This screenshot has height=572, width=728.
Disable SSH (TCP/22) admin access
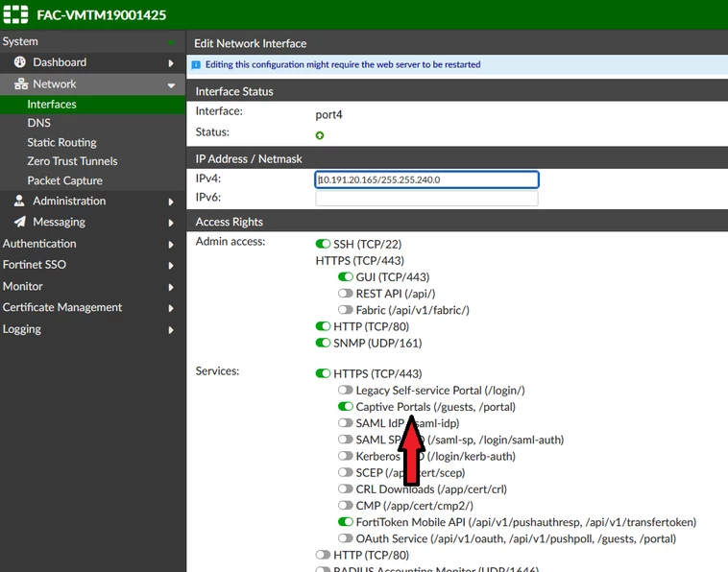point(323,244)
